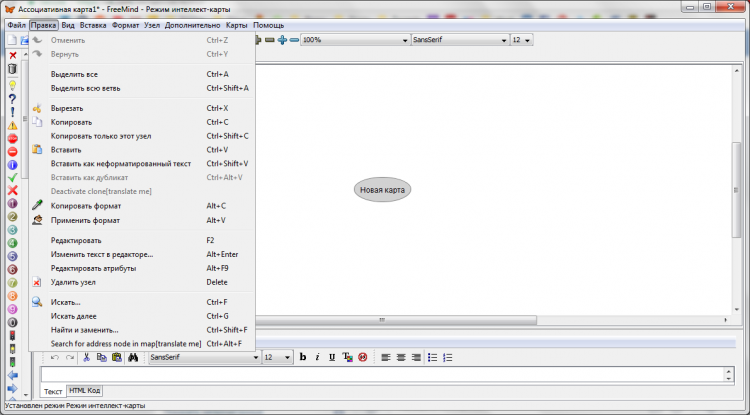Click the red remove formatting icon
750x415 pixels.
coord(363,357)
